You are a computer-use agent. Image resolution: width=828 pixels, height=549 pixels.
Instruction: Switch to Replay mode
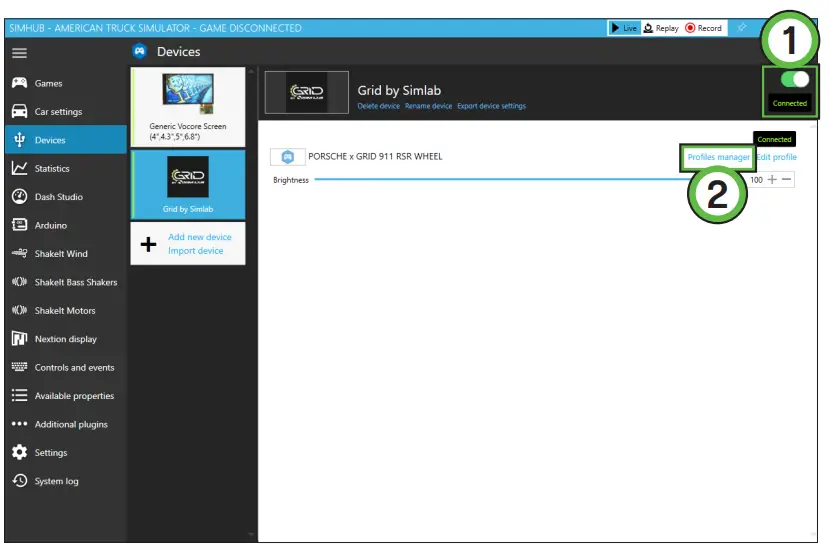[x=661, y=28]
